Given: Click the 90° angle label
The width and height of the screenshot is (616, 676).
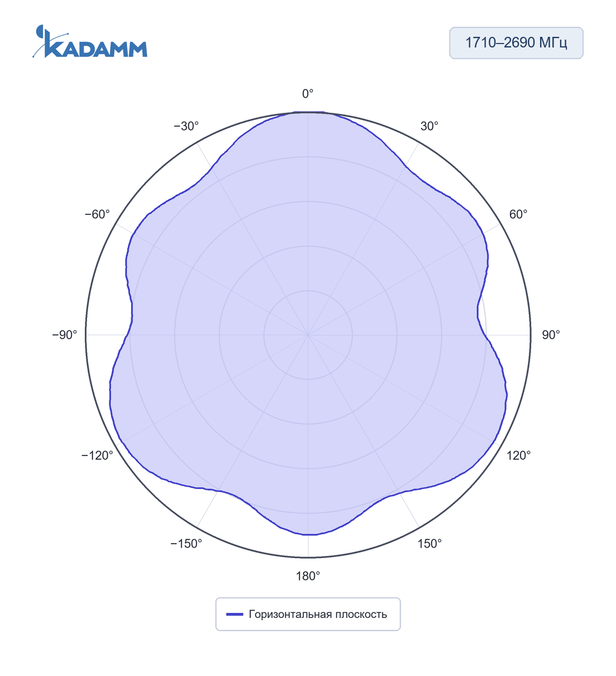Looking at the screenshot, I should click(x=551, y=335).
